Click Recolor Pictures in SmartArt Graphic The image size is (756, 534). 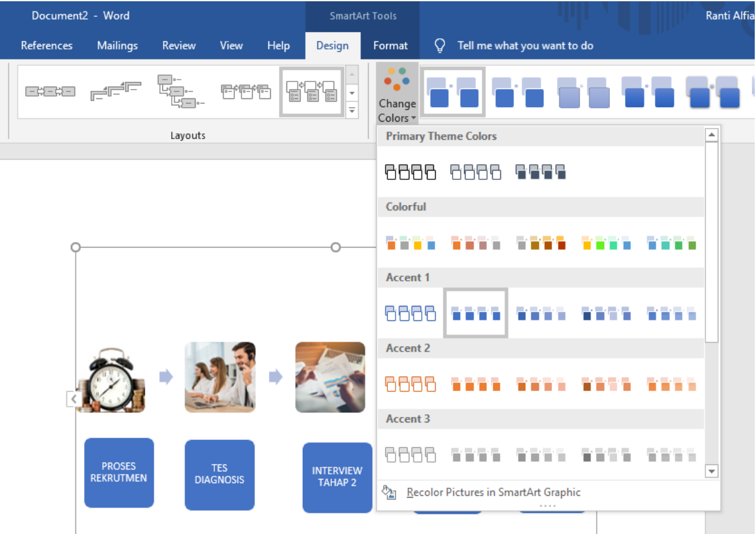pos(493,492)
